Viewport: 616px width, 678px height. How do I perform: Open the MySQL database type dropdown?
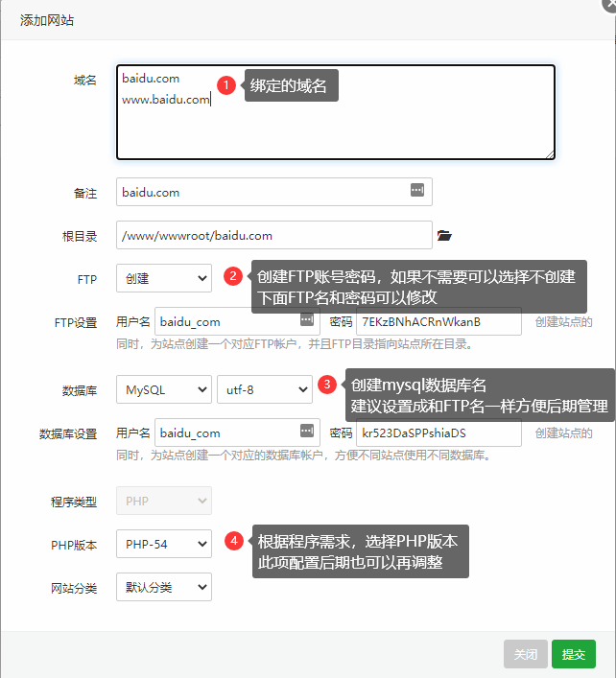click(x=163, y=389)
